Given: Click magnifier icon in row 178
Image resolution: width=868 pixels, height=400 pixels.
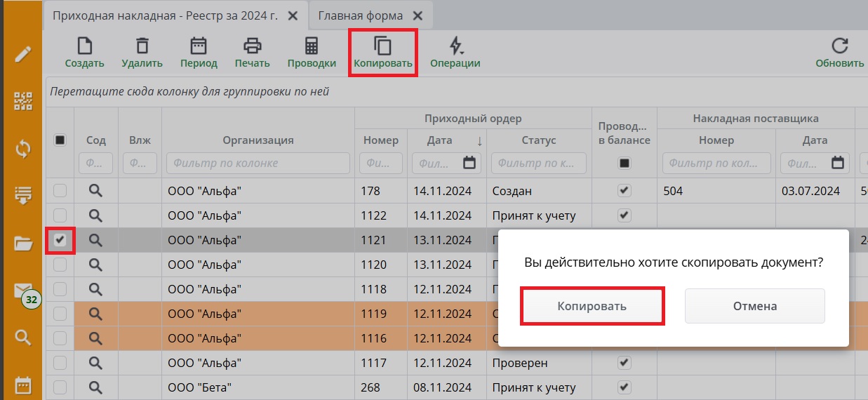Looking at the screenshot, I should pos(95,191).
